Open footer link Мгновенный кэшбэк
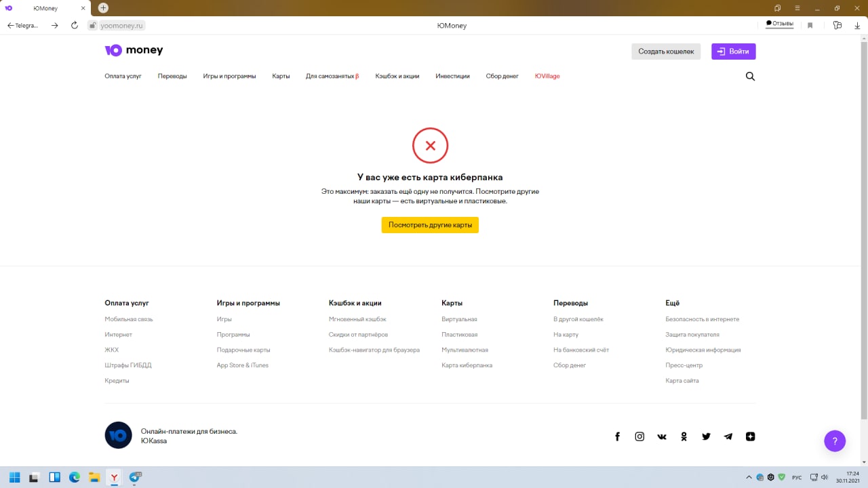The width and height of the screenshot is (868, 488). [357, 319]
